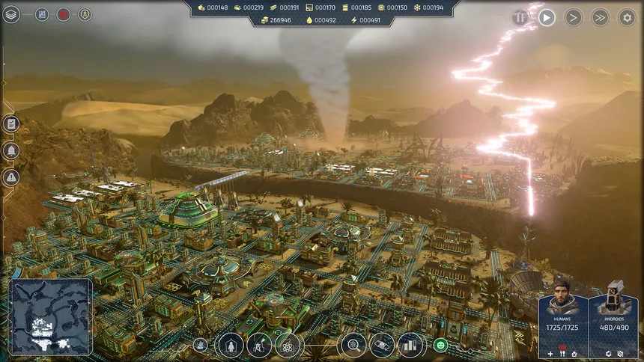This screenshot has width=644, height=362.
Task: Click the metal bars resource showing 000191
Action: click(x=273, y=7)
